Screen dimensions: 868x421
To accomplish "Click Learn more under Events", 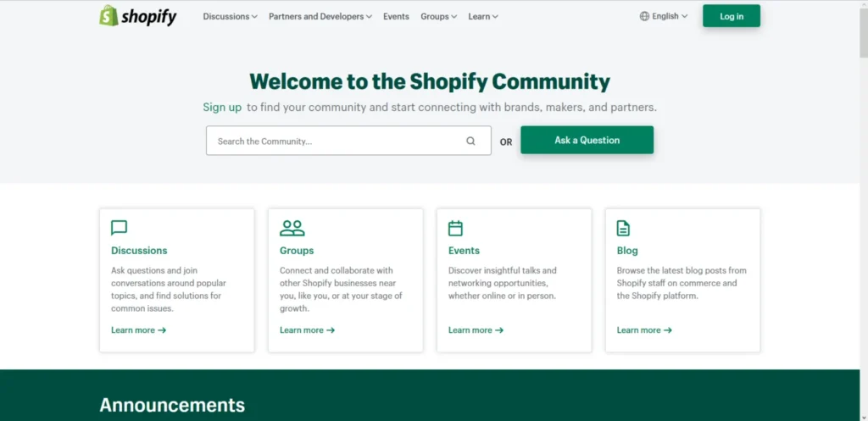I will coord(476,330).
